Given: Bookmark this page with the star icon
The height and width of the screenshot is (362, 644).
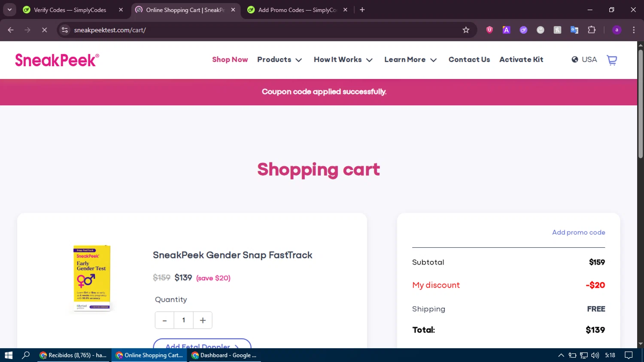Looking at the screenshot, I should (x=466, y=30).
